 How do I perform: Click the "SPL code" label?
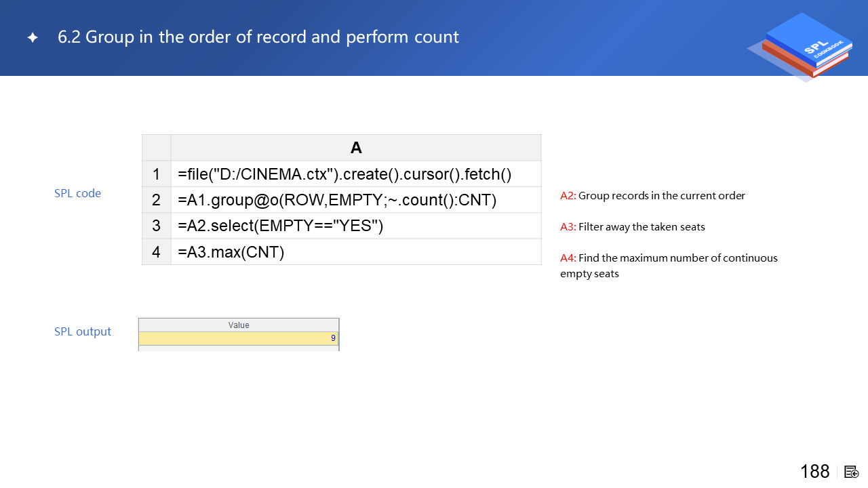coord(77,193)
